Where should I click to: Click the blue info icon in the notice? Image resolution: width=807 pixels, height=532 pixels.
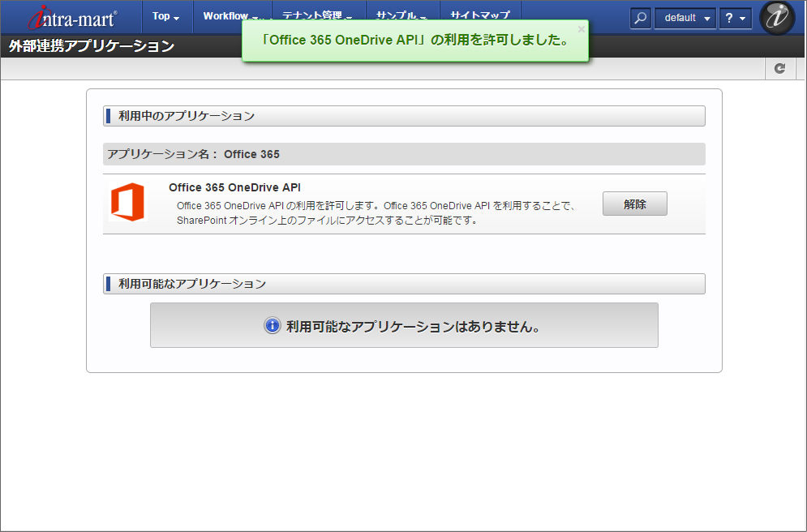pos(272,326)
